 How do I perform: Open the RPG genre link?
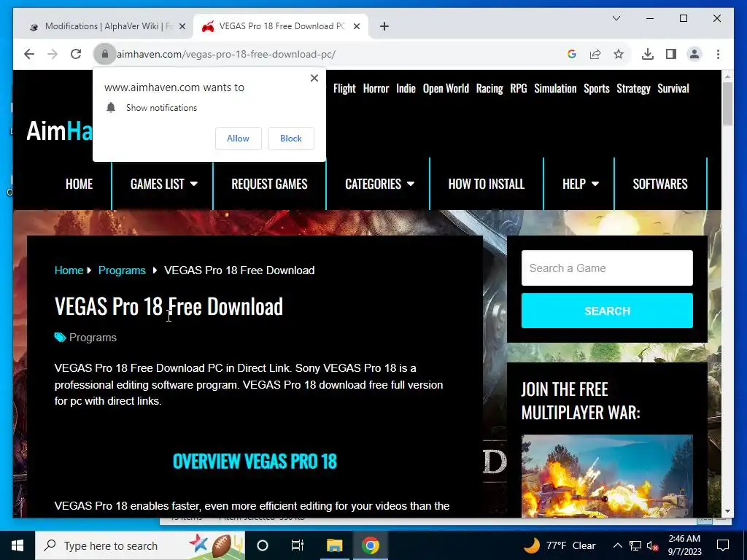pos(519,88)
